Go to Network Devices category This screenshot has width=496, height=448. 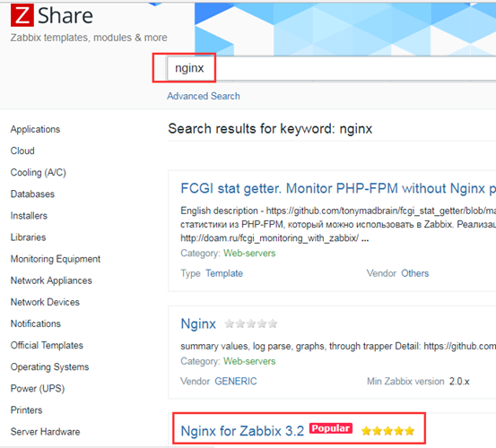pyautogui.click(x=45, y=302)
